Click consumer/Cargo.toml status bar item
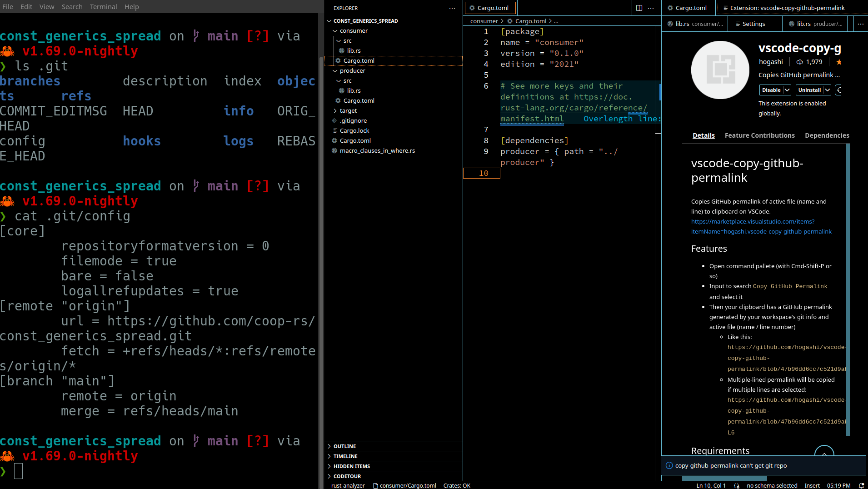Screen dimensions: 868x489 click(x=404, y=485)
